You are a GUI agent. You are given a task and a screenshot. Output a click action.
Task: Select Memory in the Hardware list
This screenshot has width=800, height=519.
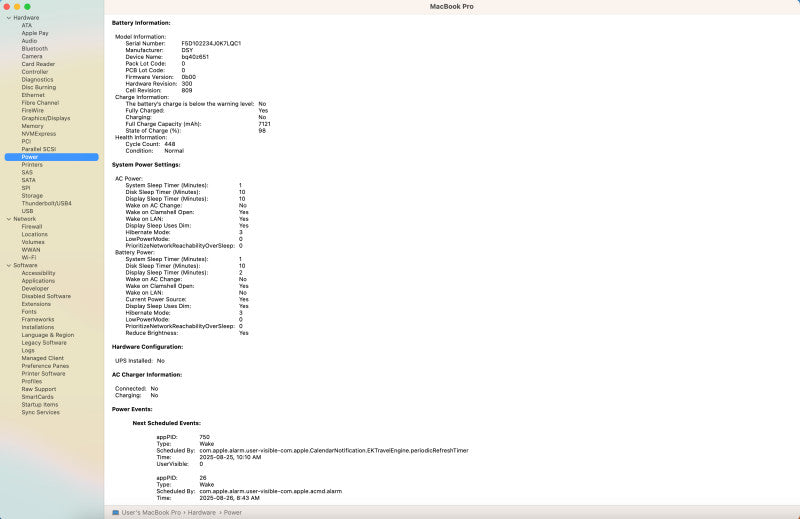(x=32, y=126)
